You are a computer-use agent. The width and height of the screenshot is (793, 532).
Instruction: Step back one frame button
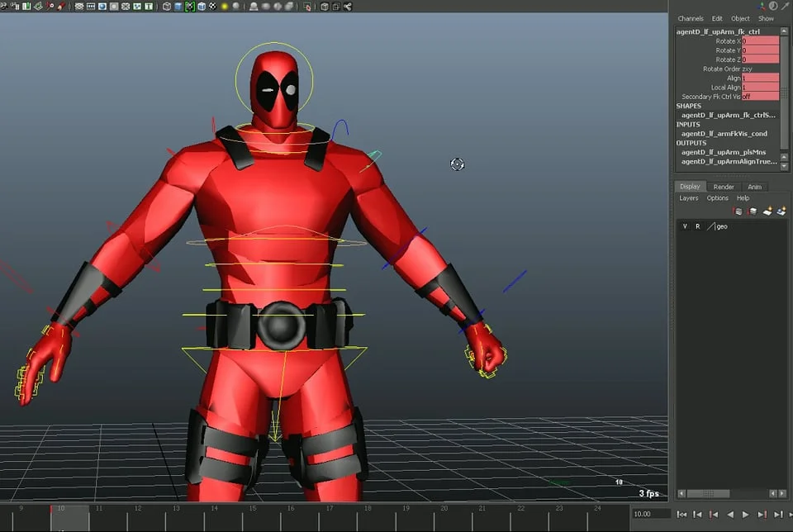(x=697, y=515)
